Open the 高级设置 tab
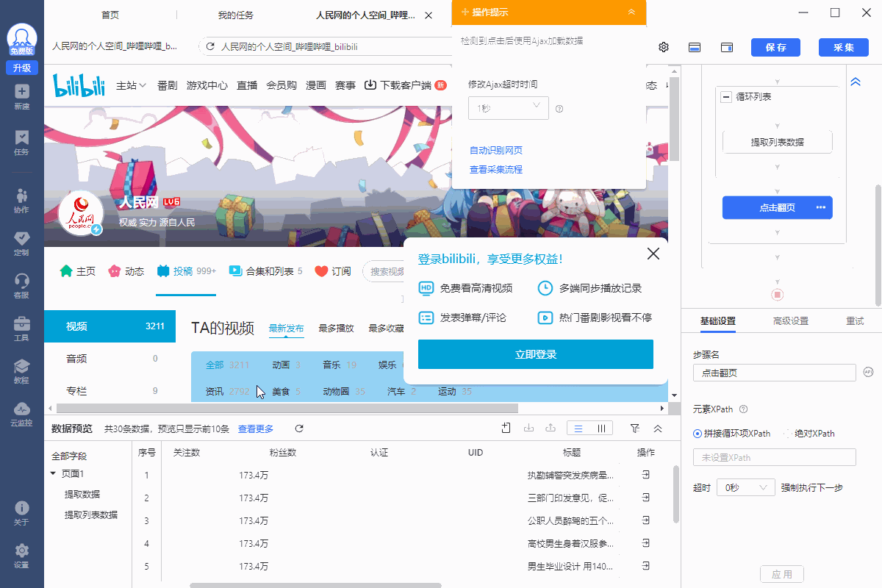The image size is (882, 588). (x=791, y=321)
